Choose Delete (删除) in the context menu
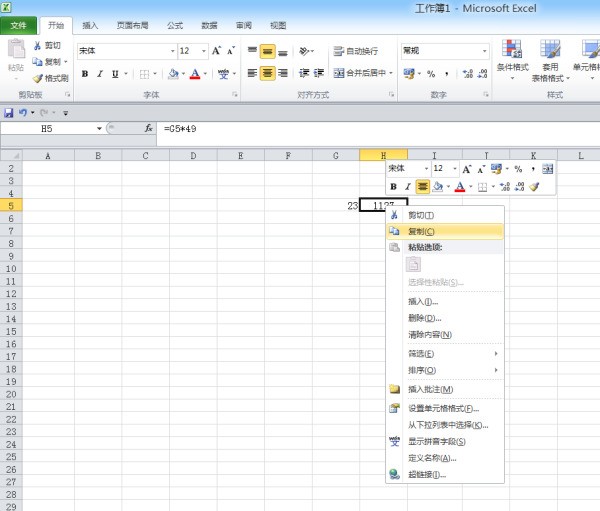This screenshot has width=600, height=511. [445, 318]
